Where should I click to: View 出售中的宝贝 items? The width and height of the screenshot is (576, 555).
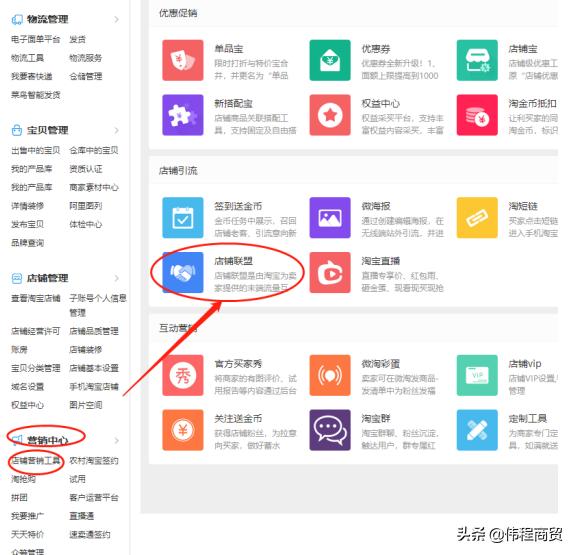pyautogui.click(x=36, y=150)
